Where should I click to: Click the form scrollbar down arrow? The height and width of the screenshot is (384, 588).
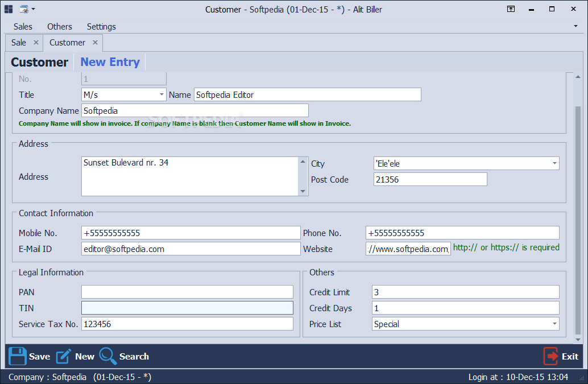coord(578,340)
